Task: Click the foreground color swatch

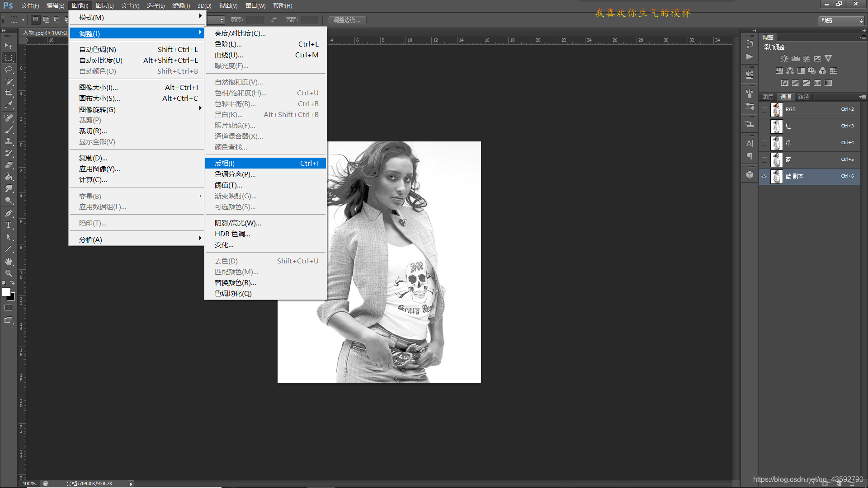Action: pyautogui.click(x=6, y=292)
